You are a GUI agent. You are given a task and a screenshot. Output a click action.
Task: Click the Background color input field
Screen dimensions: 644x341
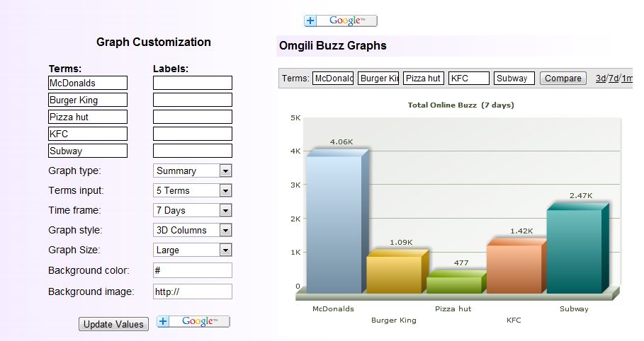(x=193, y=270)
